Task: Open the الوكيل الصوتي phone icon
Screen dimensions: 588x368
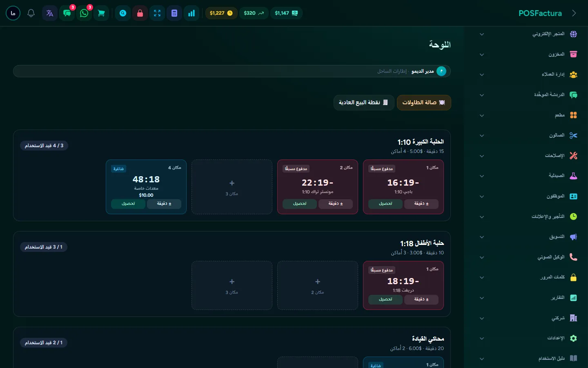Action: (x=573, y=257)
